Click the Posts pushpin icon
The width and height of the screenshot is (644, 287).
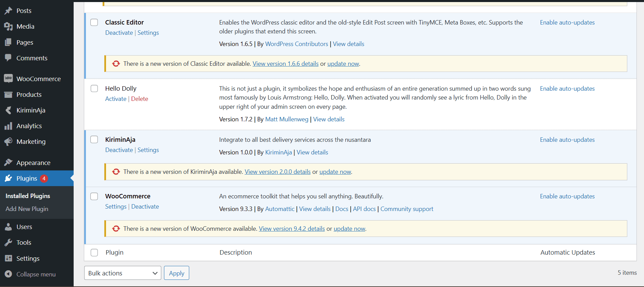coord(8,11)
